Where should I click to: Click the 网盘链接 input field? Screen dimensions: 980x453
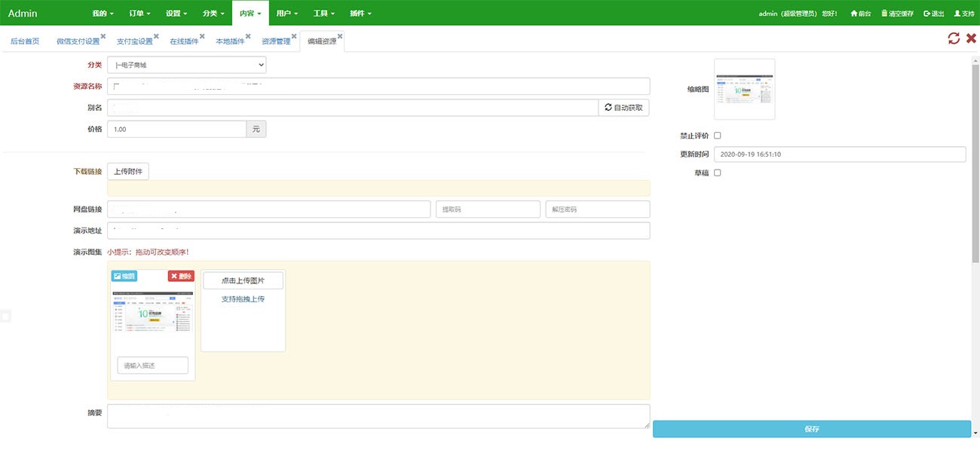click(x=269, y=209)
